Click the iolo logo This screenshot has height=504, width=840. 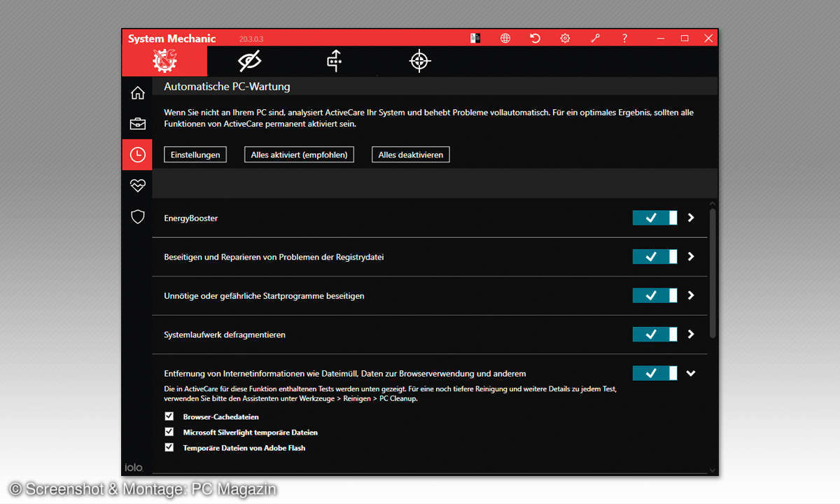(134, 467)
